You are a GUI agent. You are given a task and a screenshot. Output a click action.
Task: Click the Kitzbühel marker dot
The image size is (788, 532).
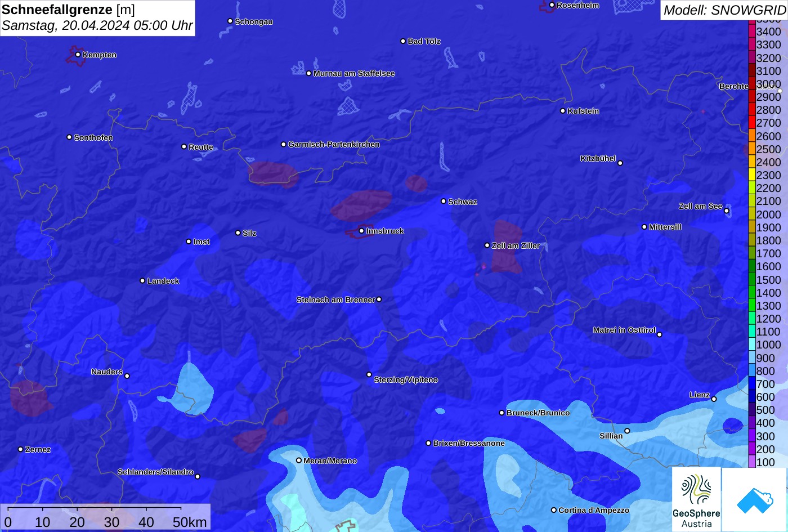[x=620, y=163]
